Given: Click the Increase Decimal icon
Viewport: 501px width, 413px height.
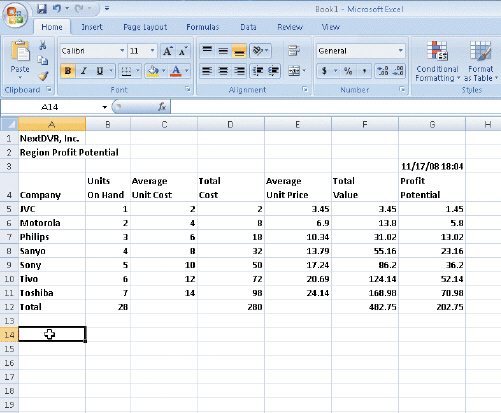Looking at the screenshot, I should point(382,71).
